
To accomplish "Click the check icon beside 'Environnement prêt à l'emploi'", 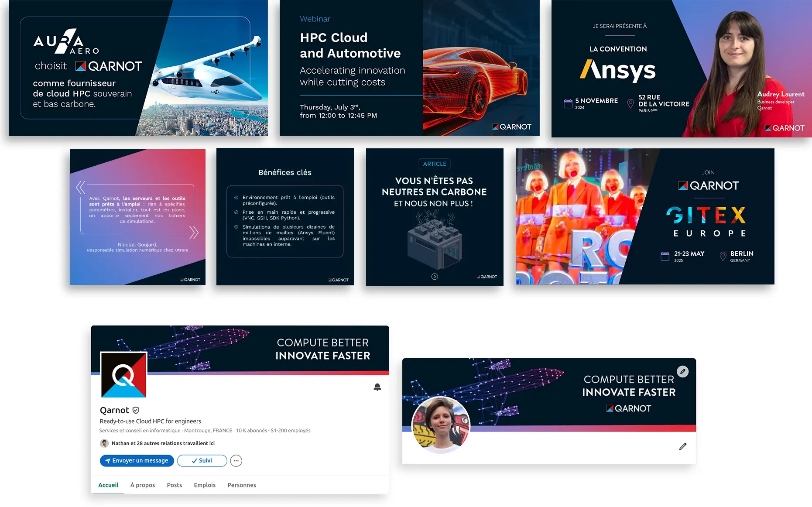I will 236,198.
